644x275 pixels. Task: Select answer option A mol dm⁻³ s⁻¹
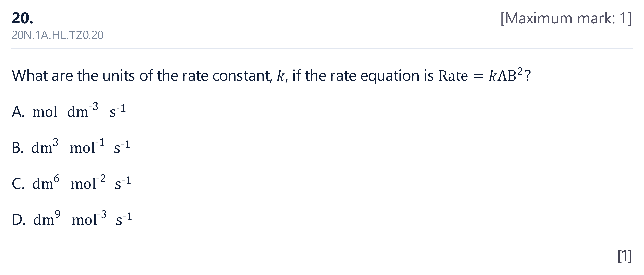69,111
